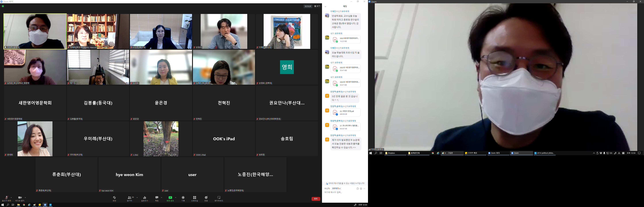The image size is (644, 207).
Task: Click the file attach icon in chat
Action: point(358,188)
